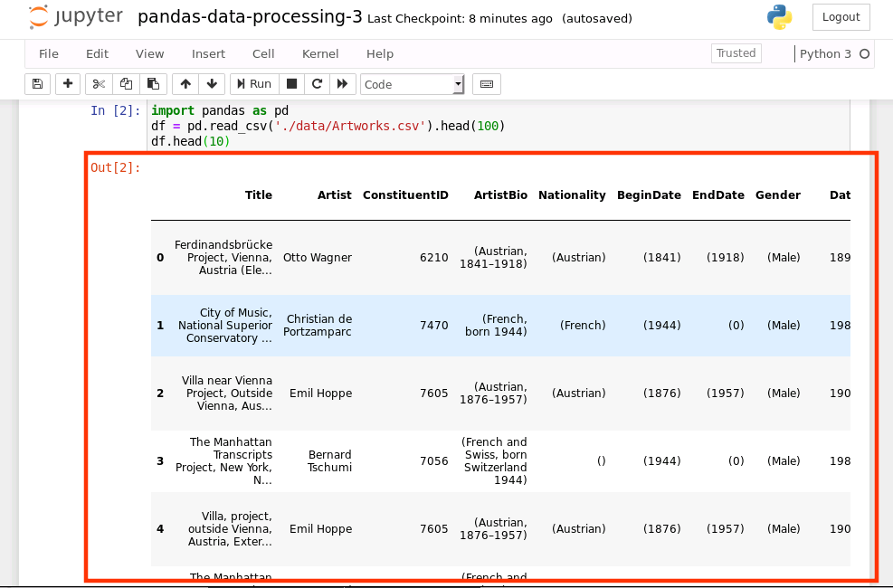The height and width of the screenshot is (588, 893).
Task: Click the ConstituentID column header
Action: coord(405,195)
